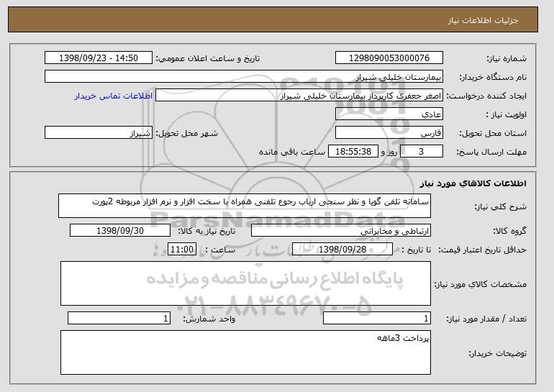Click the label تاریخ نیاز به کالا

206,231
